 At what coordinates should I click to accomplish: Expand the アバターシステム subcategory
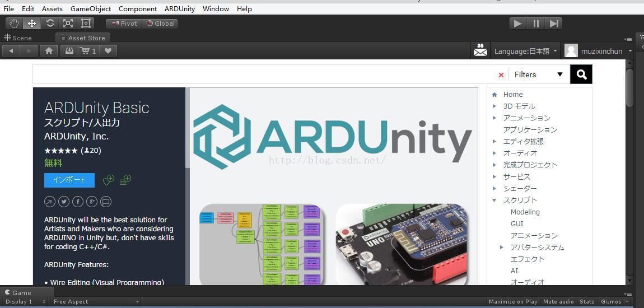502,247
